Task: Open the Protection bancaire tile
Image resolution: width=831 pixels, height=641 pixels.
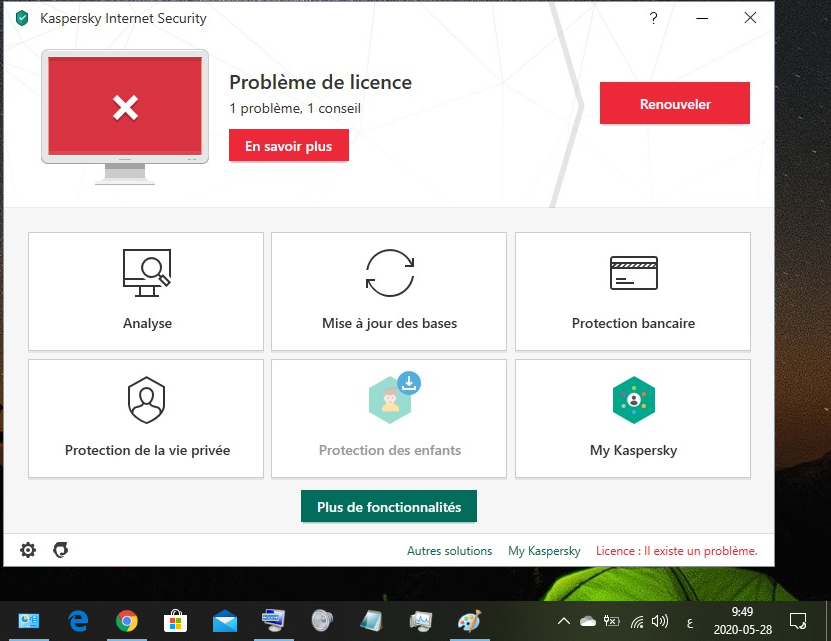Action: (x=633, y=291)
